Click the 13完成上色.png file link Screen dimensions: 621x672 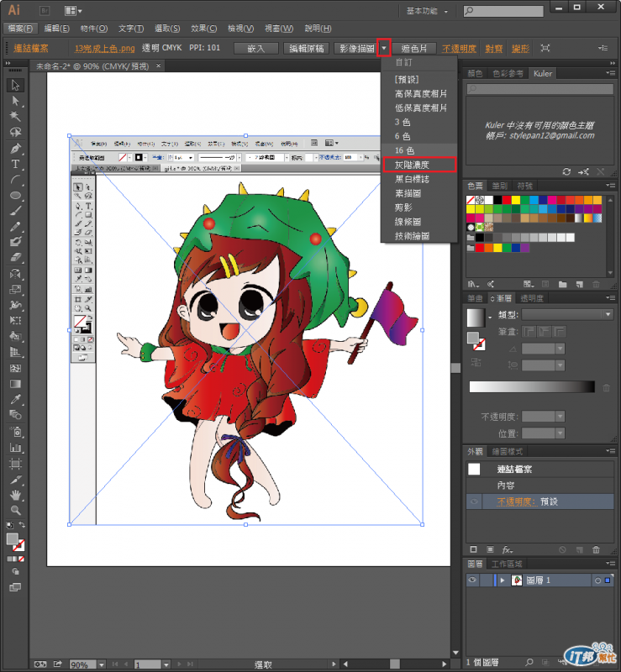pos(105,49)
